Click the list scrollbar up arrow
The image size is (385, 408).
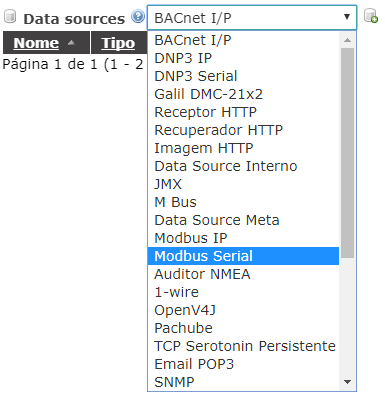coord(347,40)
